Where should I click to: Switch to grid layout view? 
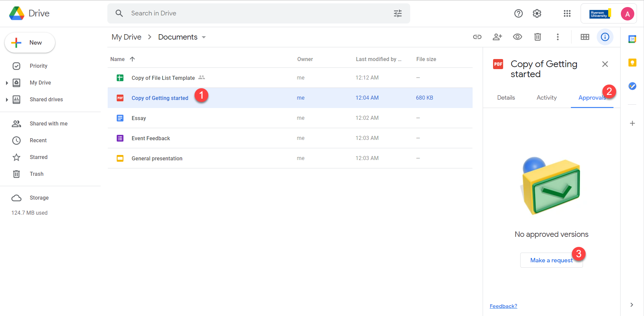pyautogui.click(x=585, y=37)
